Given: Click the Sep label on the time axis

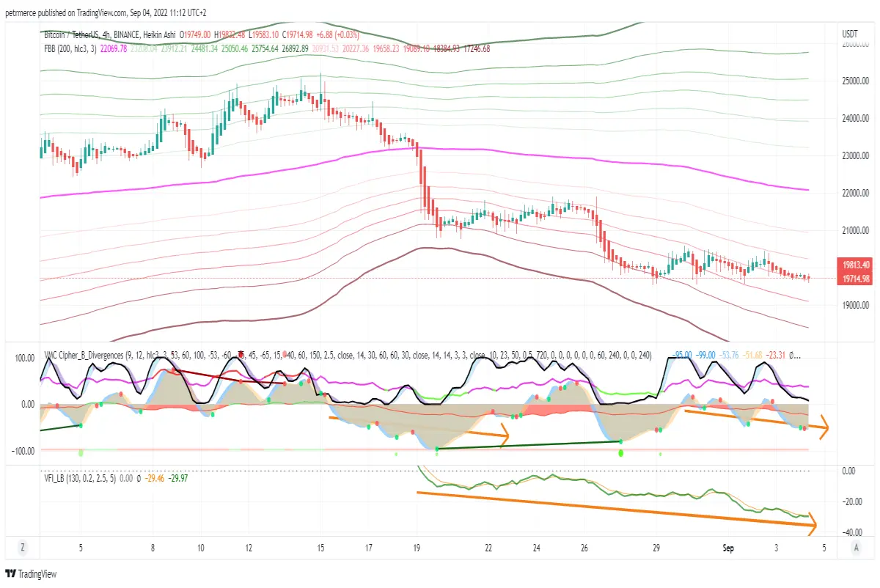Looking at the screenshot, I should tap(728, 547).
